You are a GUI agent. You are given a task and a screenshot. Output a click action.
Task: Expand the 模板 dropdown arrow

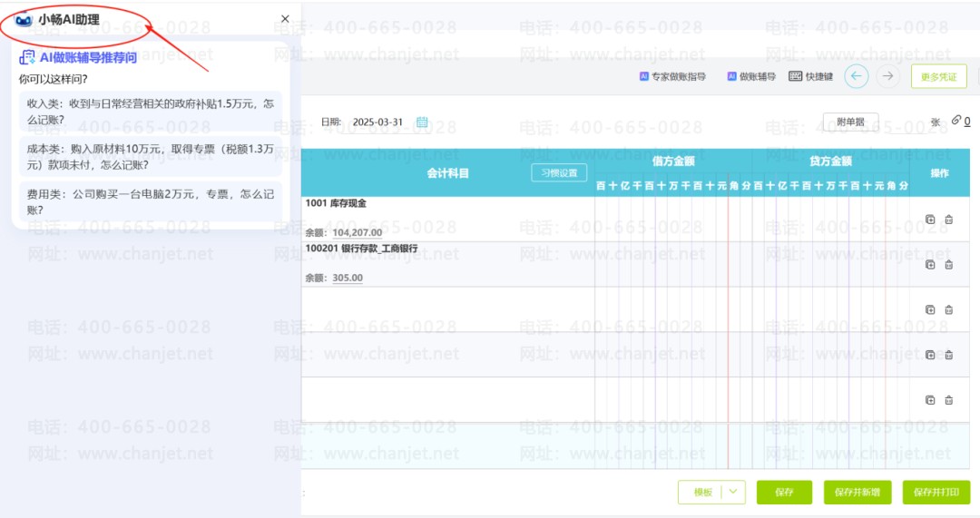[733, 492]
